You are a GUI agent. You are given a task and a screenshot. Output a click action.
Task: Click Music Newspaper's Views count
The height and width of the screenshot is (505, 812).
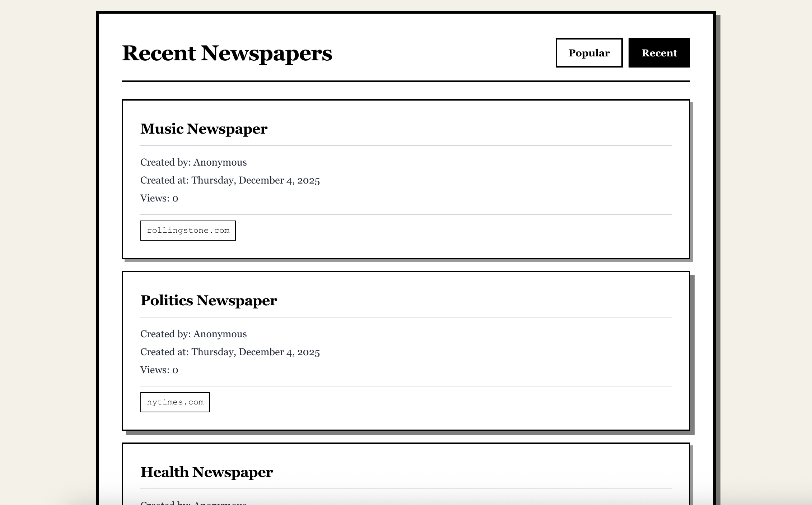pyautogui.click(x=159, y=198)
